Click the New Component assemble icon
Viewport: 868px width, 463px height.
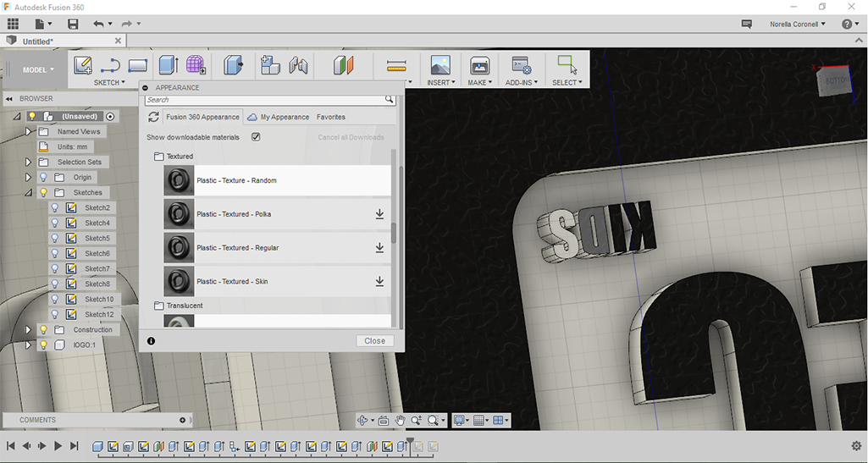point(270,65)
